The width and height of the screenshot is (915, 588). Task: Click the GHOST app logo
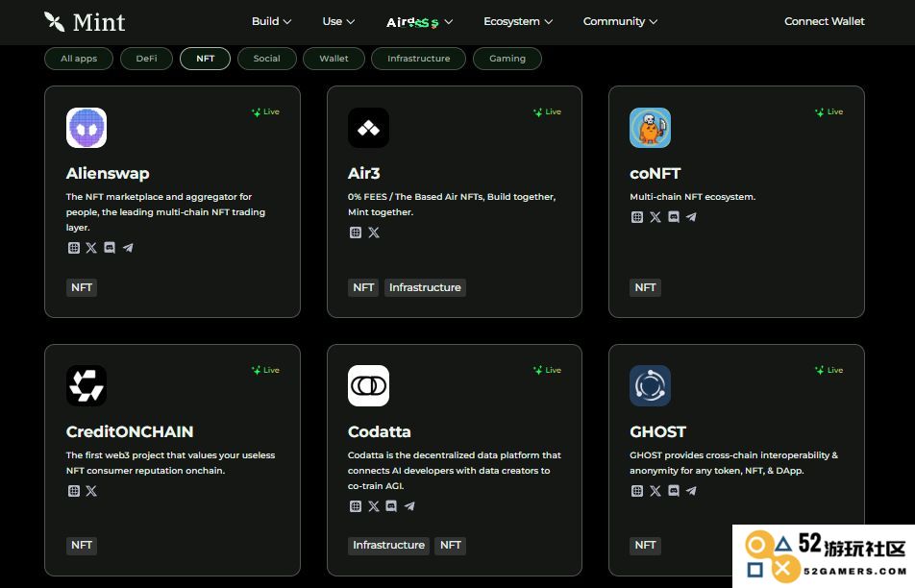650,385
